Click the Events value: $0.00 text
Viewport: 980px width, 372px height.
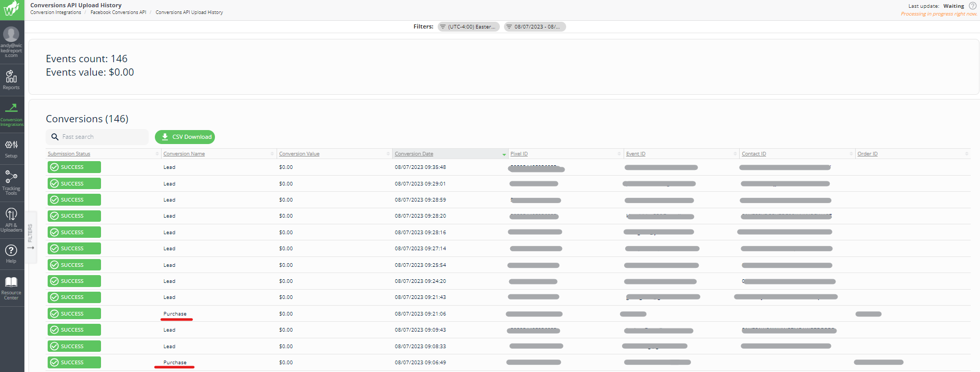click(x=90, y=72)
